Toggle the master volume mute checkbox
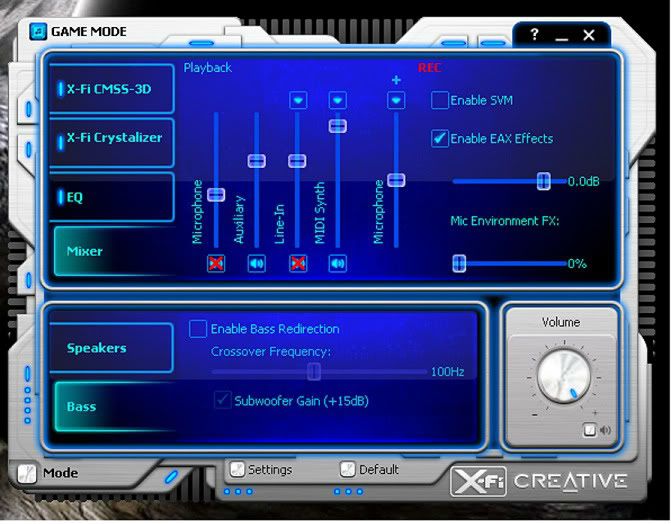Image resolution: width=671 pixels, height=524 pixels. [590, 429]
